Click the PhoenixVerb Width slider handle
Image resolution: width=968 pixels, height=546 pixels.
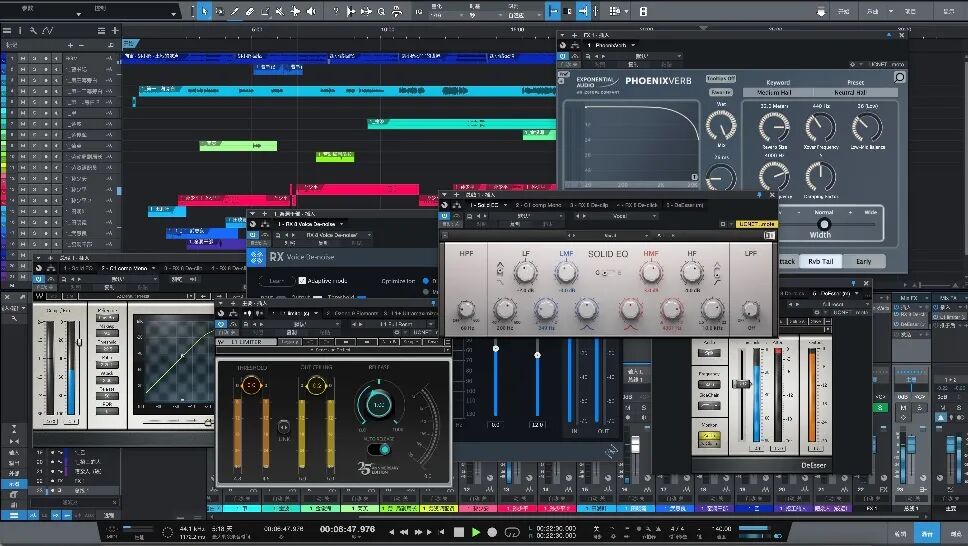(824, 224)
